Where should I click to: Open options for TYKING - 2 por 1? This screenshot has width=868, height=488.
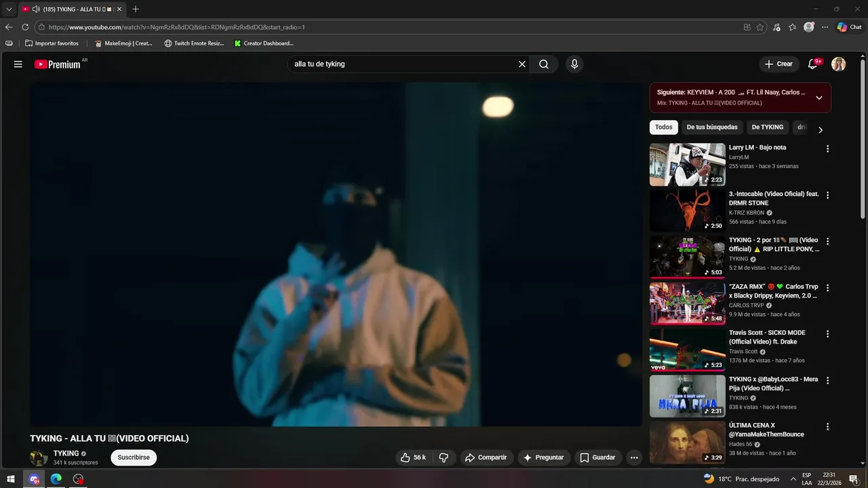click(827, 241)
